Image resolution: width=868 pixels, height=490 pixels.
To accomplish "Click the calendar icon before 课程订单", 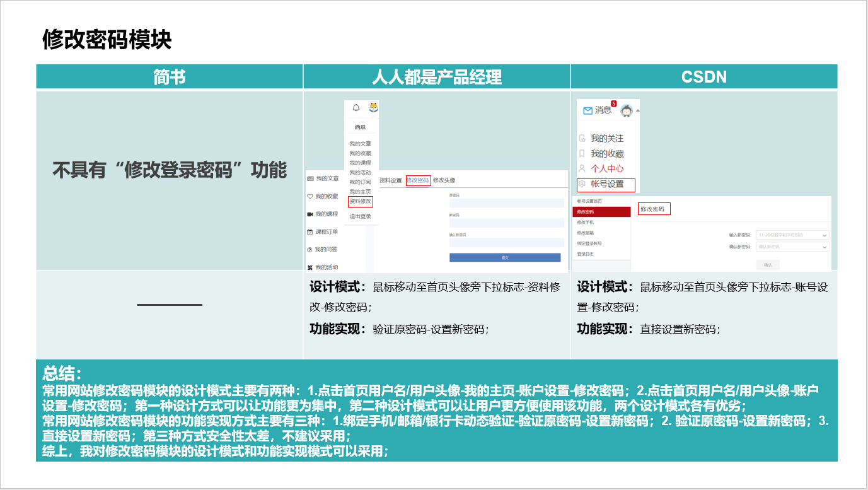I will click(x=310, y=231).
